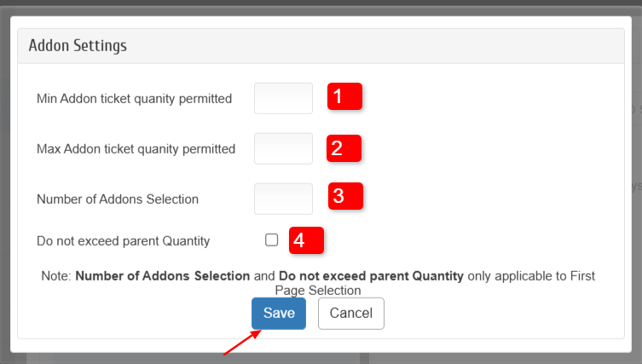642x364 pixels.
Task: Click the Max Addon ticket quanity permitted label
Action: (136, 149)
